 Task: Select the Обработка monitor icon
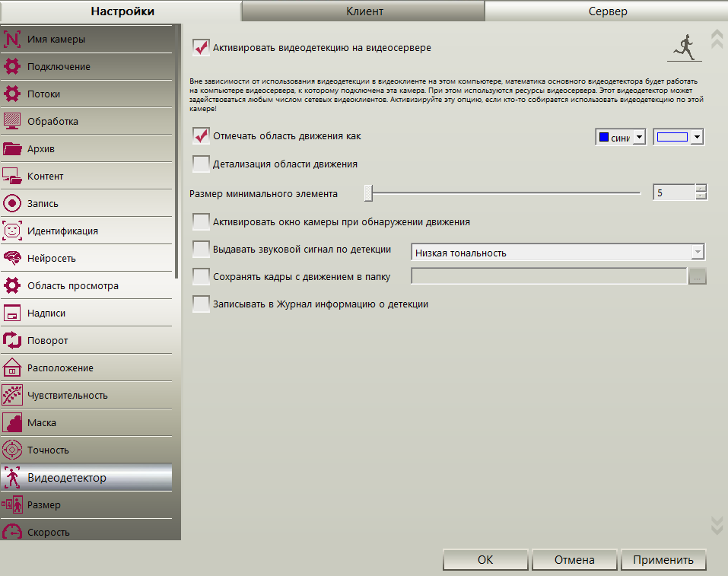click(12, 121)
